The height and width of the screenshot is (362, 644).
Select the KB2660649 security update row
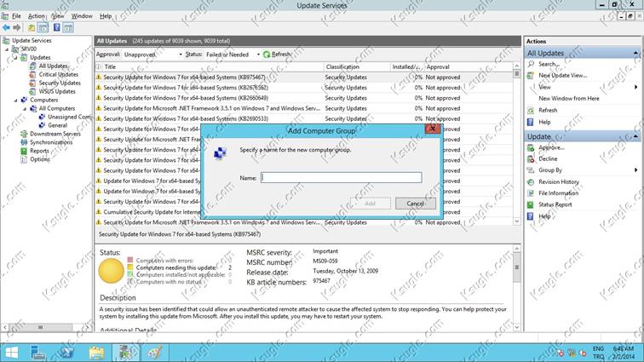304,98
